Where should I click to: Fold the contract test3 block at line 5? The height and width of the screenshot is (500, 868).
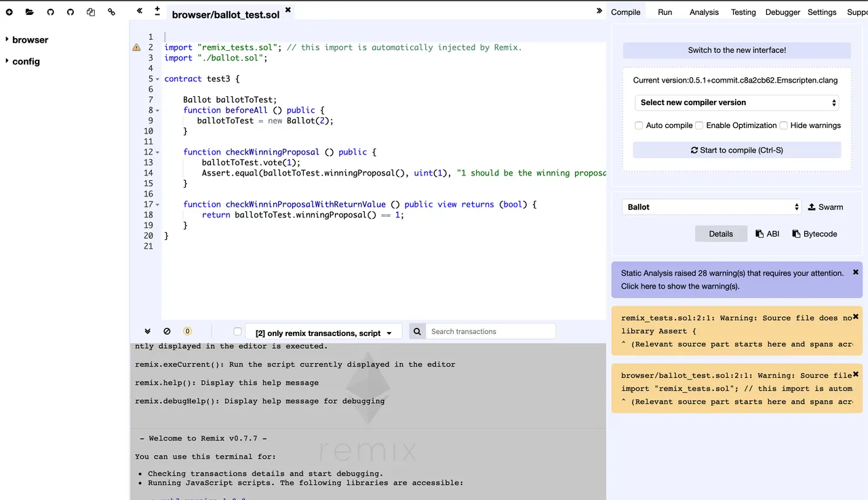157,79
